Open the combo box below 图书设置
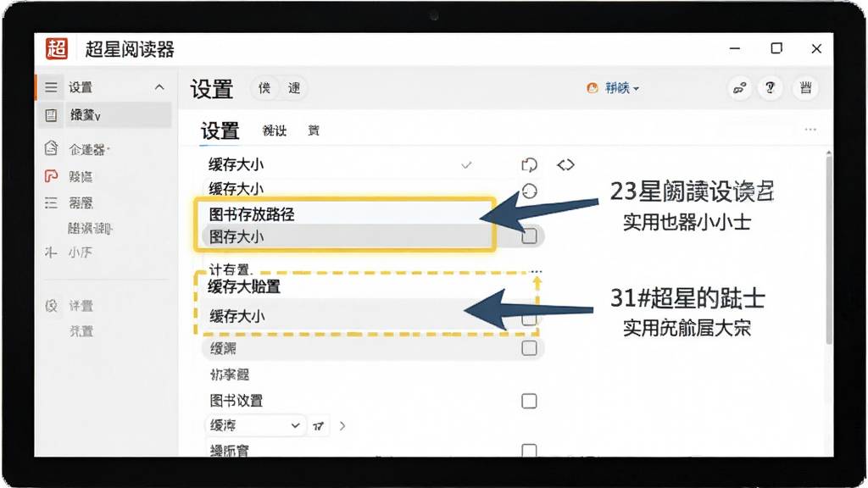Viewport: 868px width, 488px height. click(x=255, y=425)
